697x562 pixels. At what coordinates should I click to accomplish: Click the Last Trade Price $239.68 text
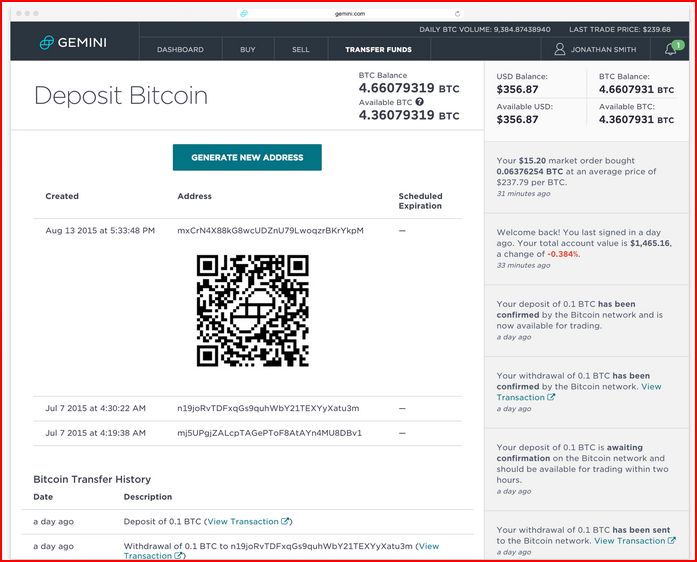pyautogui.click(x=620, y=29)
